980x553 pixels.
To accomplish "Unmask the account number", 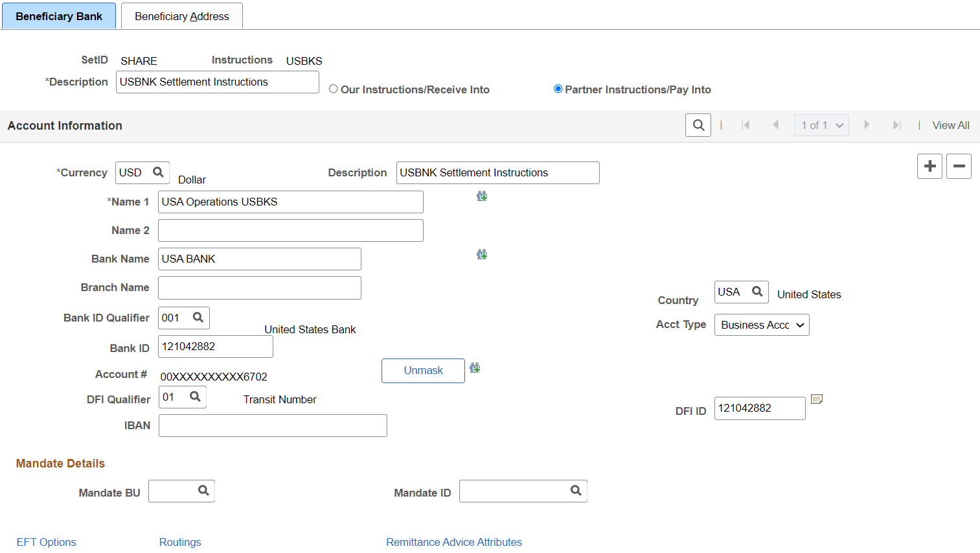I will pyautogui.click(x=423, y=370).
